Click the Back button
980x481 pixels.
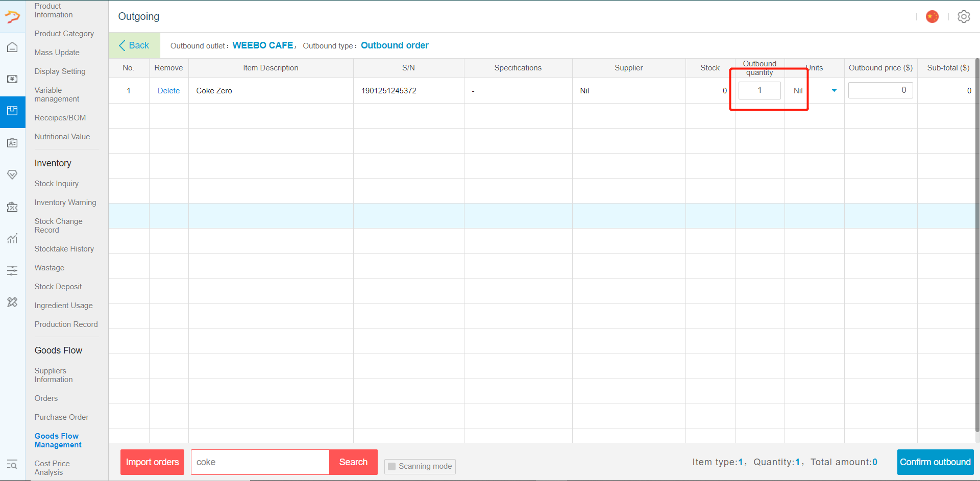134,45
